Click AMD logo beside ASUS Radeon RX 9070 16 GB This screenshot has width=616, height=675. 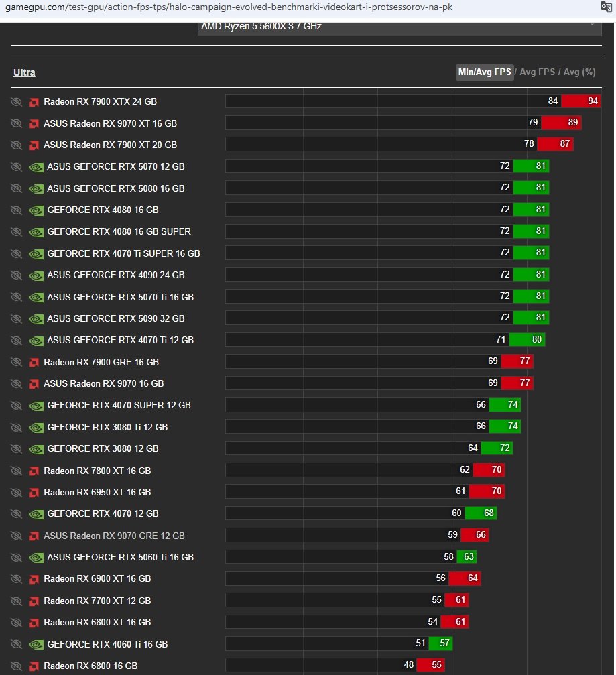(x=34, y=384)
